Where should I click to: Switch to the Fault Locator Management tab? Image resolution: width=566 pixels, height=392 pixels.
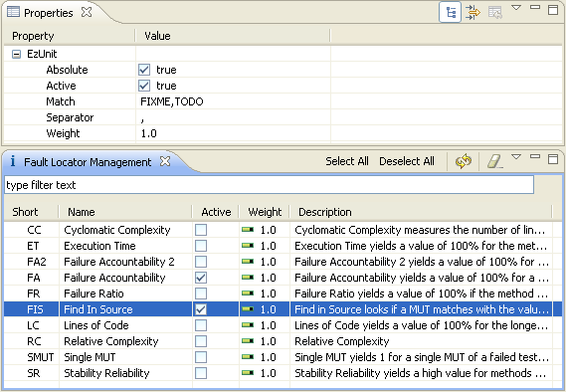(x=88, y=162)
